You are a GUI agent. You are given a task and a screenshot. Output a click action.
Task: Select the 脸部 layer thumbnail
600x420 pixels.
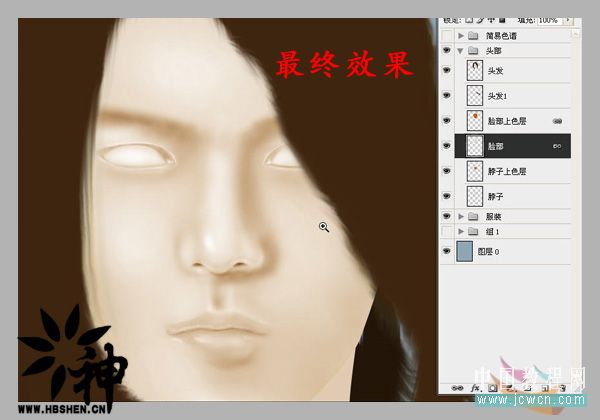coord(475,146)
